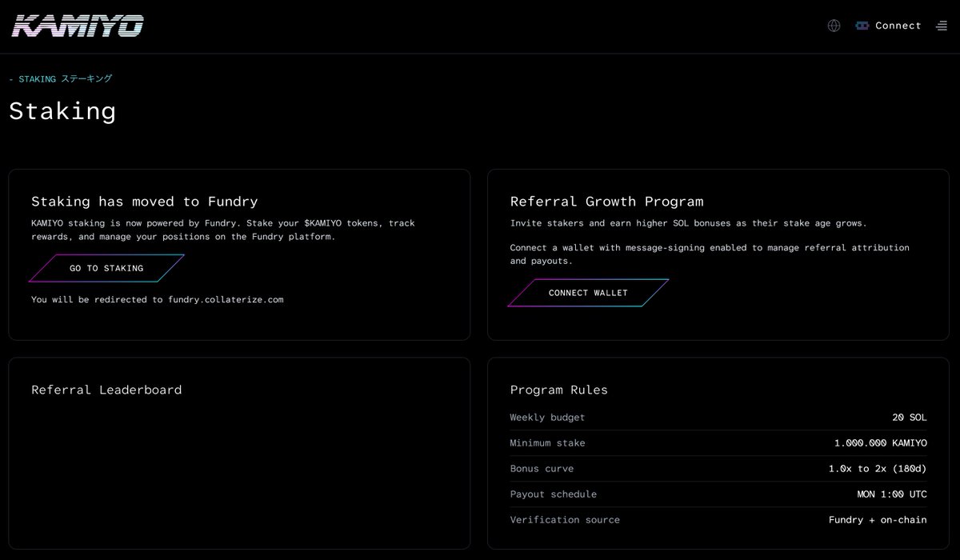Click the "powered by Fundry" description paragraph
The width and height of the screenshot is (960, 560).
coord(223,230)
